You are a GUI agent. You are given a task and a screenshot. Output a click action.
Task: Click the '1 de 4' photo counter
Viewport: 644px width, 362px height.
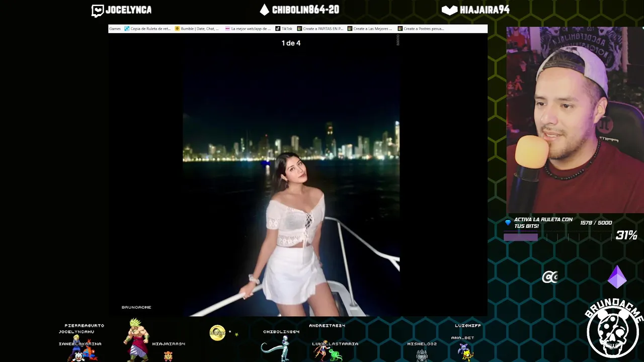coord(291,43)
